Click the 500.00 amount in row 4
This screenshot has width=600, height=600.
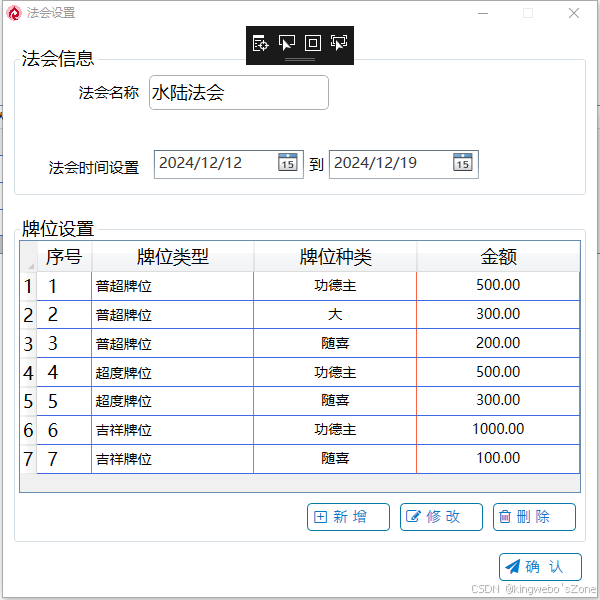498,372
